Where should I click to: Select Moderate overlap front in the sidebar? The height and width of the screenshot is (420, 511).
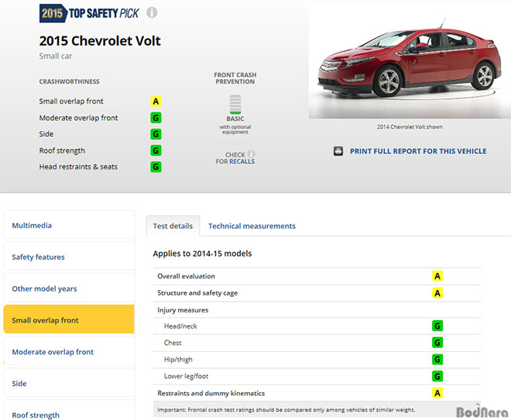point(69,352)
